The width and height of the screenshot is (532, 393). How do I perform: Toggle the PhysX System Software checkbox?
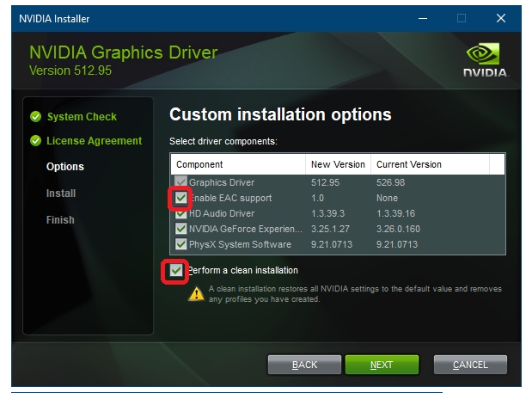180,244
